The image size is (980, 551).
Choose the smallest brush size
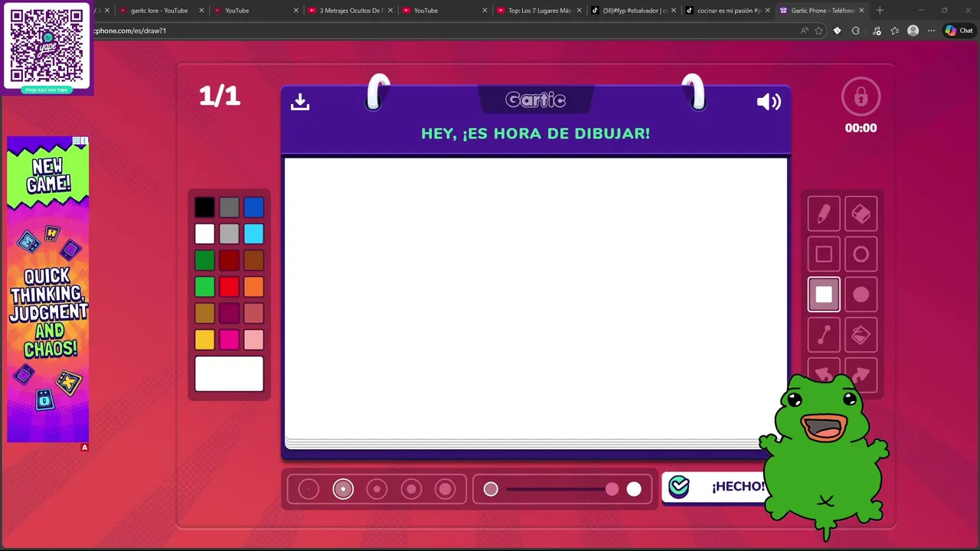click(309, 489)
